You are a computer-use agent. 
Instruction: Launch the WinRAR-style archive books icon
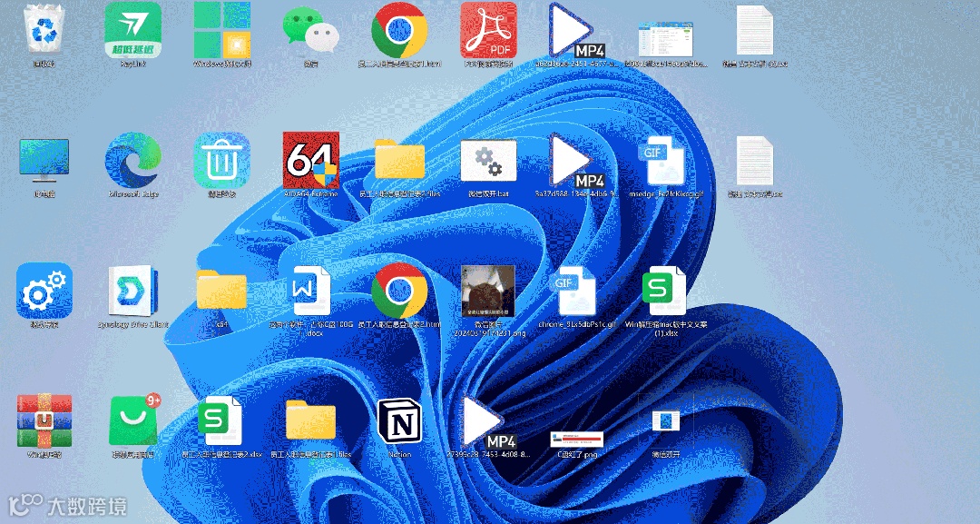coord(44,420)
